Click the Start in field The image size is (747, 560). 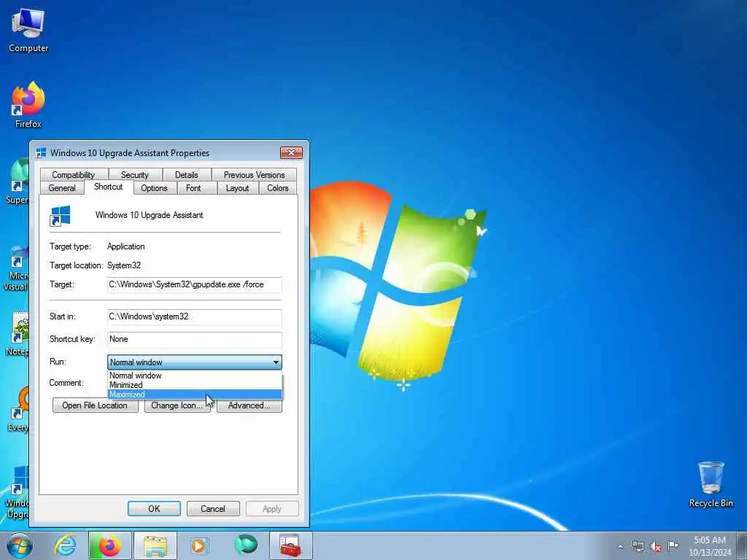point(194,316)
